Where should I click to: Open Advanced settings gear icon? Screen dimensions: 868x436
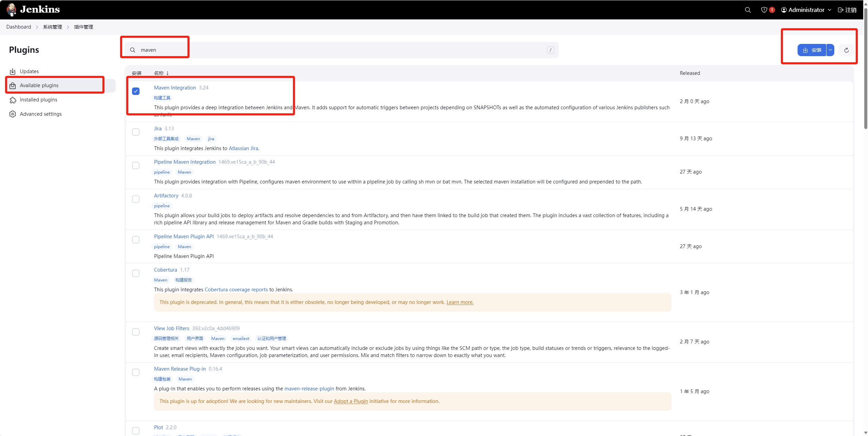[12, 114]
